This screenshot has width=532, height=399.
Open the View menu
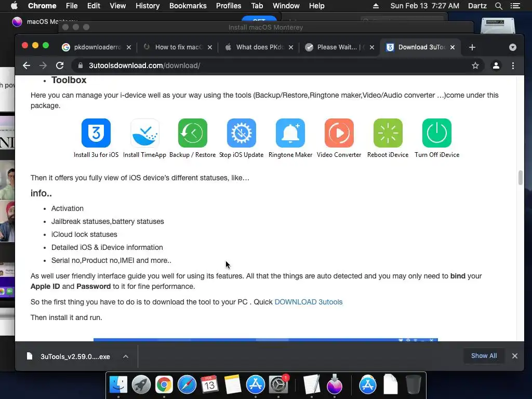[x=118, y=6]
